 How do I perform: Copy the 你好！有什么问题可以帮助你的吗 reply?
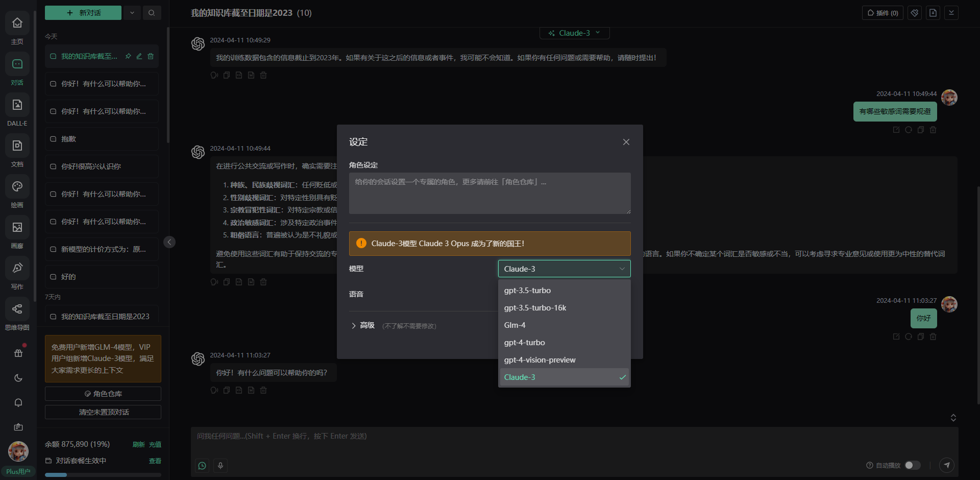[227, 390]
